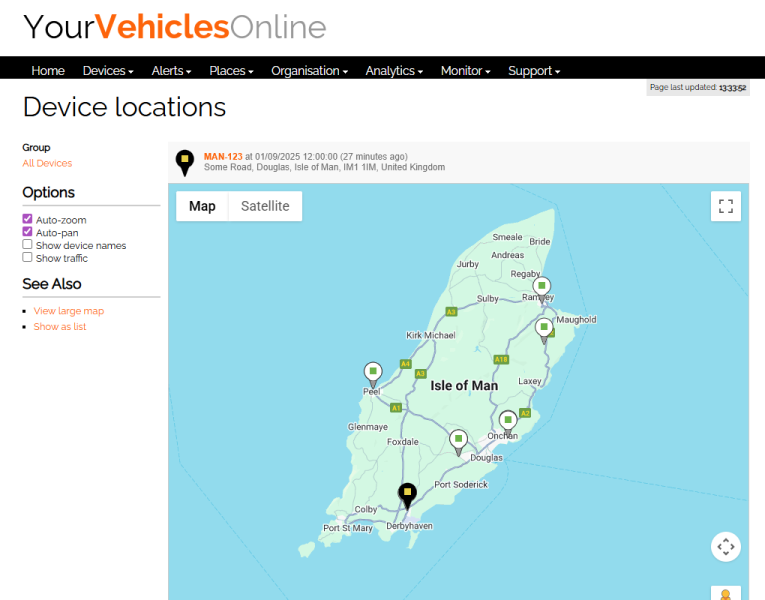Click the device marker near Maughold
Viewport: 765px width, 600px height.
(544, 328)
